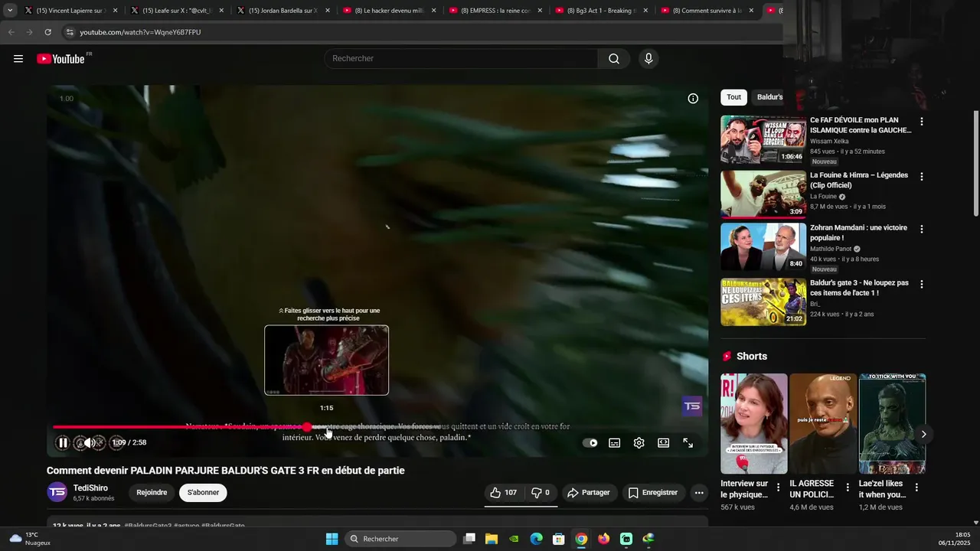Select the Tout filter chip
Image resolution: width=980 pixels, height=551 pixels.
(x=733, y=97)
